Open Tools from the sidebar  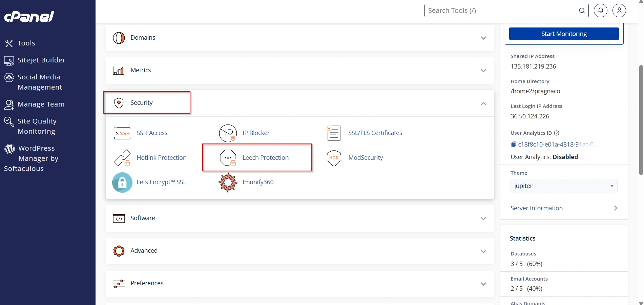coord(26,43)
